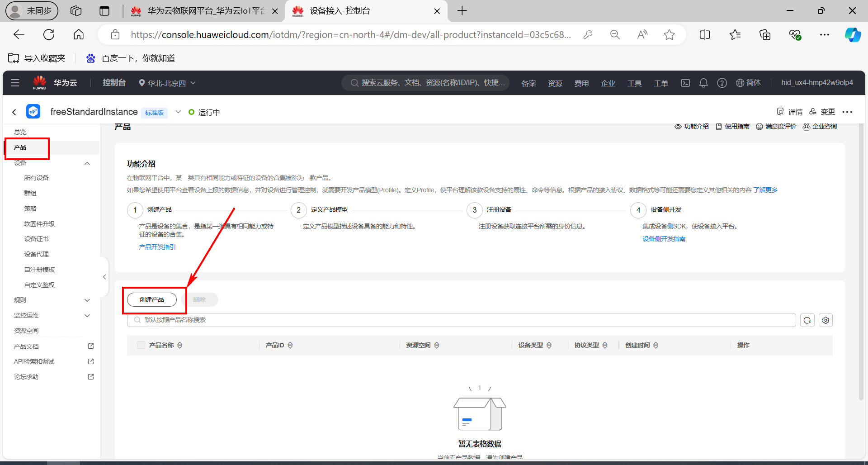Expand the region selector 华北-北京四

(167, 83)
